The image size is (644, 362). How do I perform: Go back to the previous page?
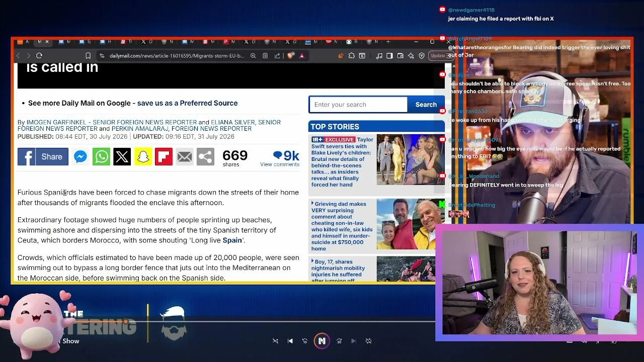[18, 56]
